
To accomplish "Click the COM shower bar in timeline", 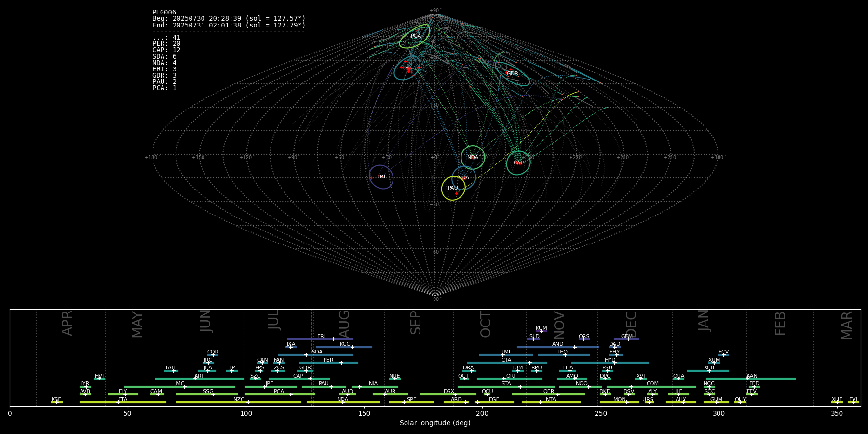I will (651, 387).
